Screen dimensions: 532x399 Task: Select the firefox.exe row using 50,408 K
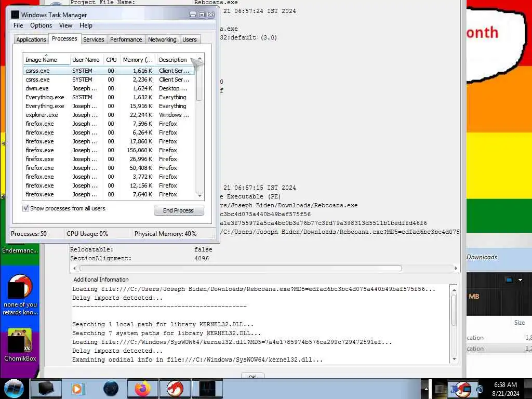[x=109, y=168]
